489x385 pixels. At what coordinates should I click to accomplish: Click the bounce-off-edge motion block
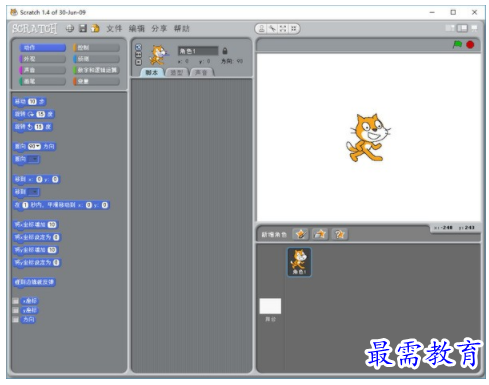point(34,282)
